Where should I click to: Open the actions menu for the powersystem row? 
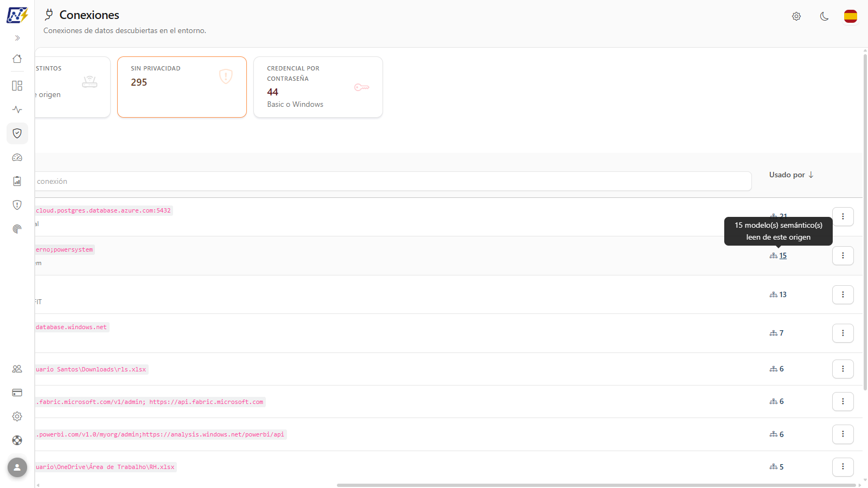coord(843,255)
